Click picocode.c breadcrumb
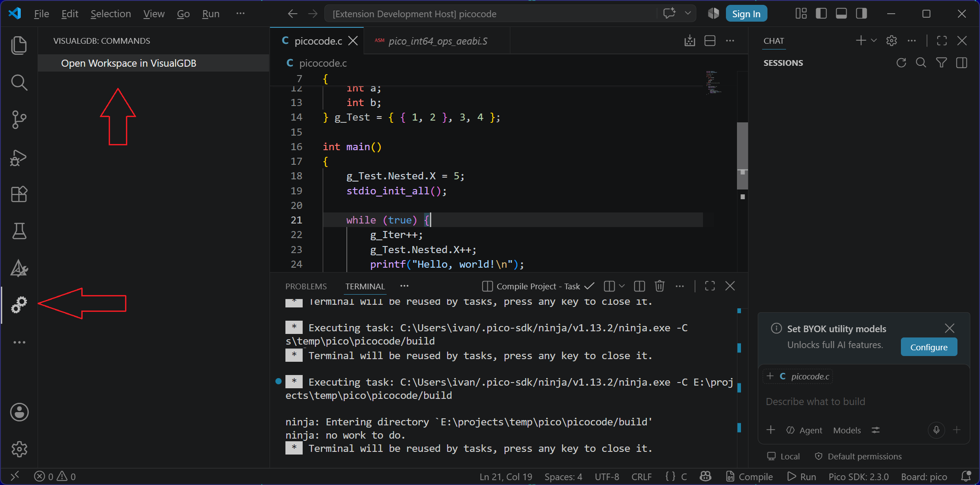This screenshot has width=980, height=485. click(323, 63)
